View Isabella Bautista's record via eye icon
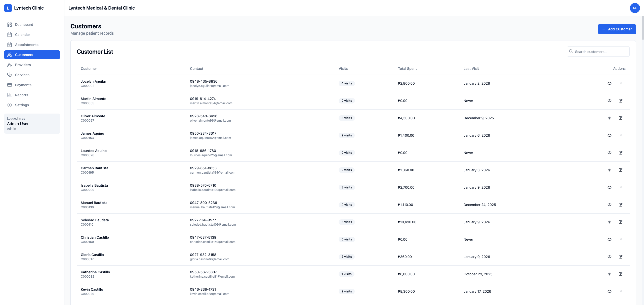 click(x=610, y=187)
